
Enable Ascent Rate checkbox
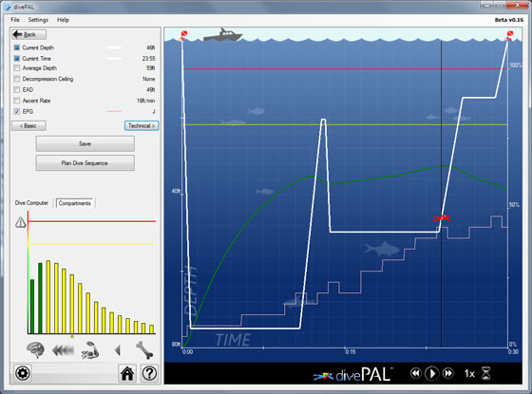pos(17,101)
